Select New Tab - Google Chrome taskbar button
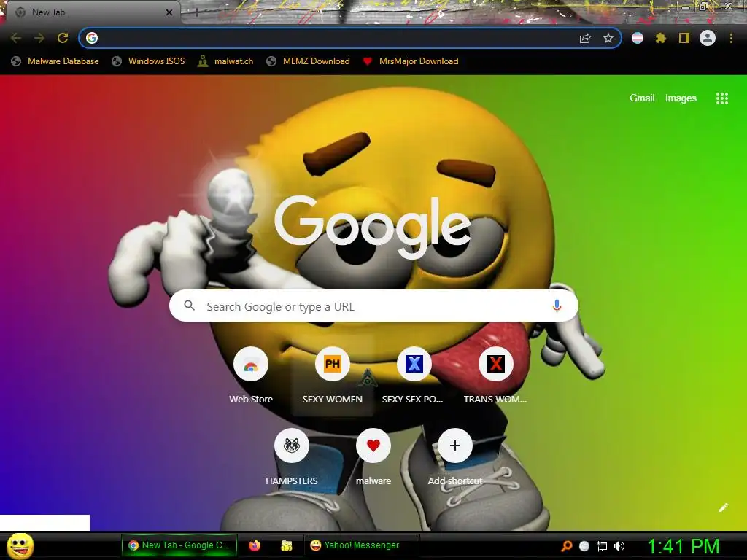 click(x=179, y=545)
